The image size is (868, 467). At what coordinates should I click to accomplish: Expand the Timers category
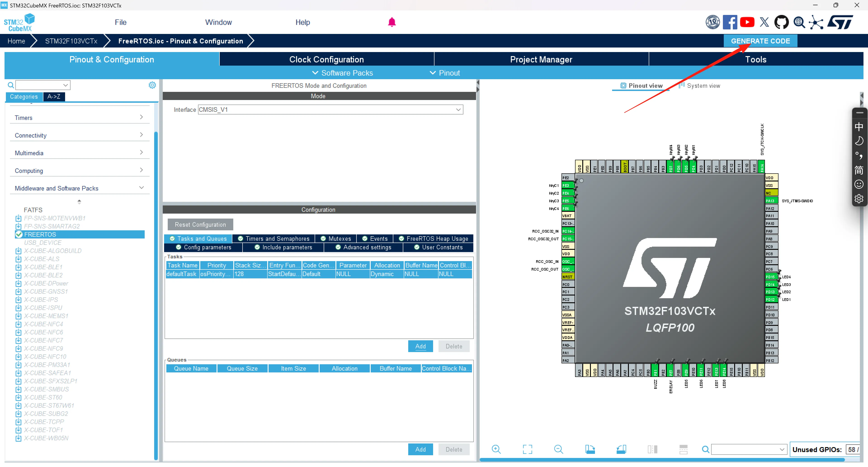coord(80,117)
